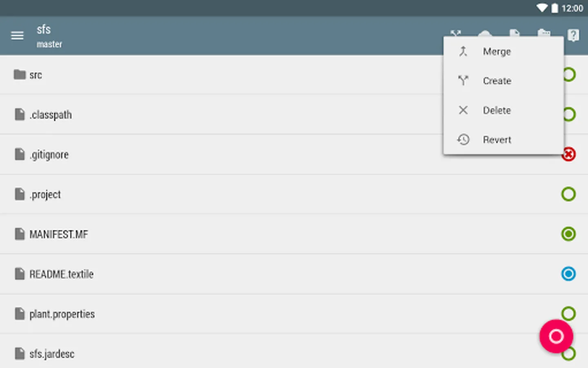The image size is (588, 368).
Task: Open the hamburger navigation menu
Action: pyautogui.click(x=17, y=36)
